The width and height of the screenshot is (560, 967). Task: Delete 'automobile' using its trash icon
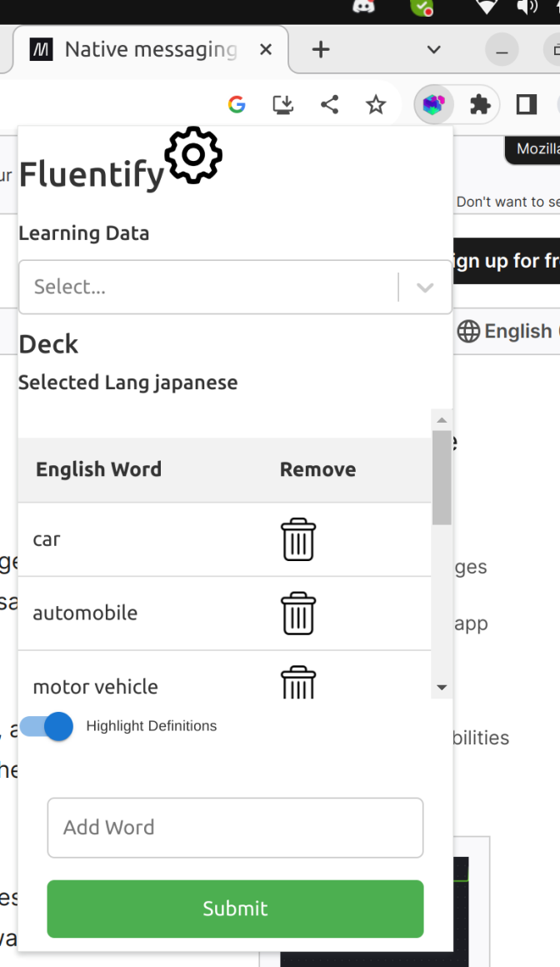click(297, 614)
